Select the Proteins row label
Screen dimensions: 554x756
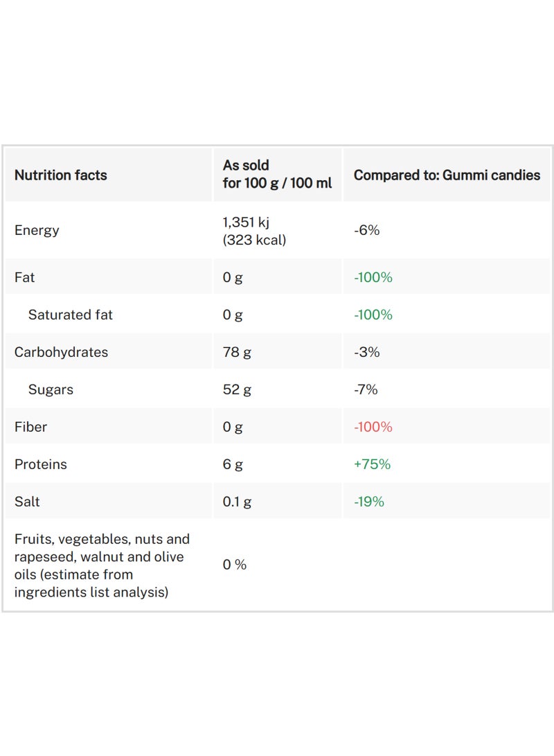point(41,464)
